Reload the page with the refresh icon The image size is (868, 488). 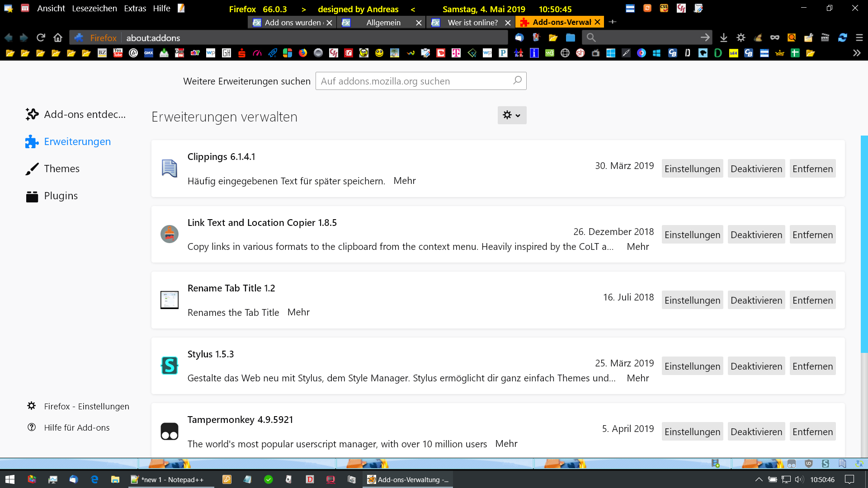point(41,38)
